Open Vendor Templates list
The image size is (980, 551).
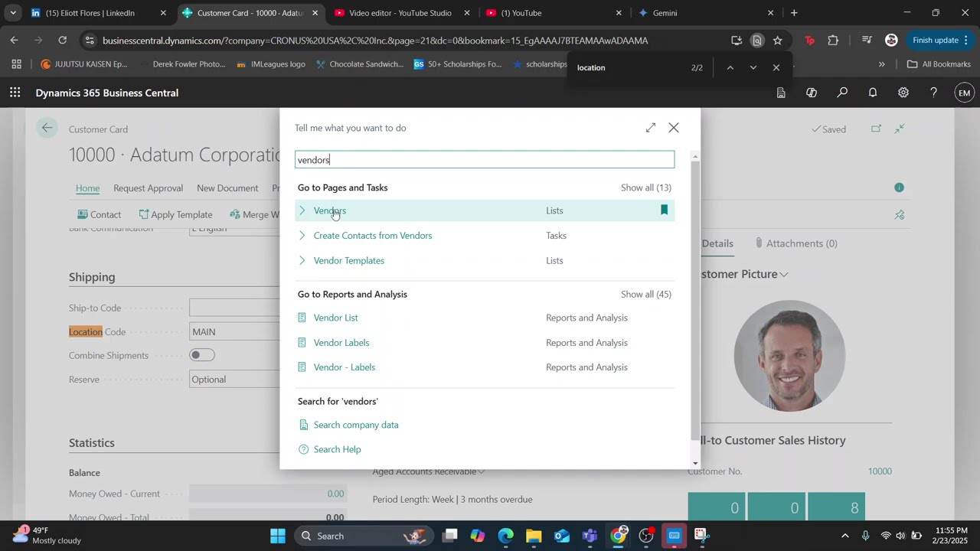point(349,261)
